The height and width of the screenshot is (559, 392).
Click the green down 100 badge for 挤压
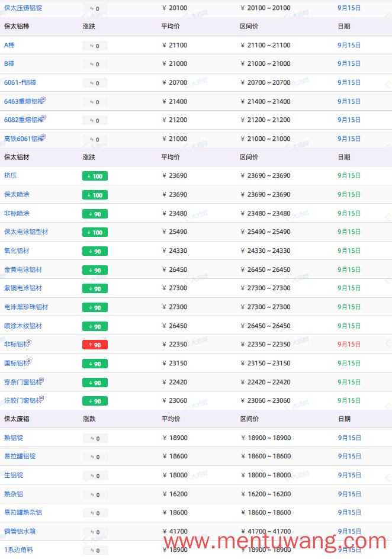click(95, 176)
